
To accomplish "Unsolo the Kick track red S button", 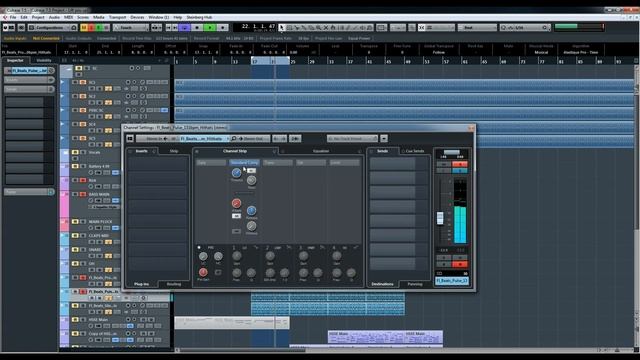I will 83,180.
